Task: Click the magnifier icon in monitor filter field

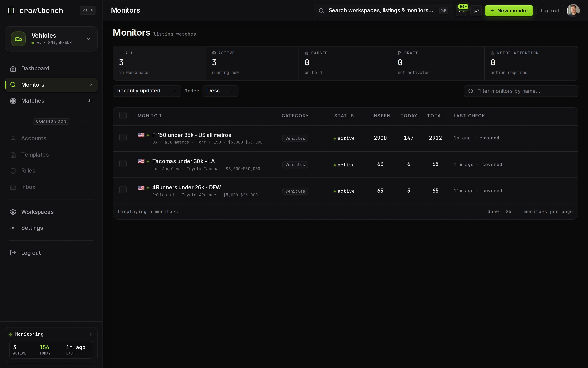Action: pyautogui.click(x=471, y=91)
